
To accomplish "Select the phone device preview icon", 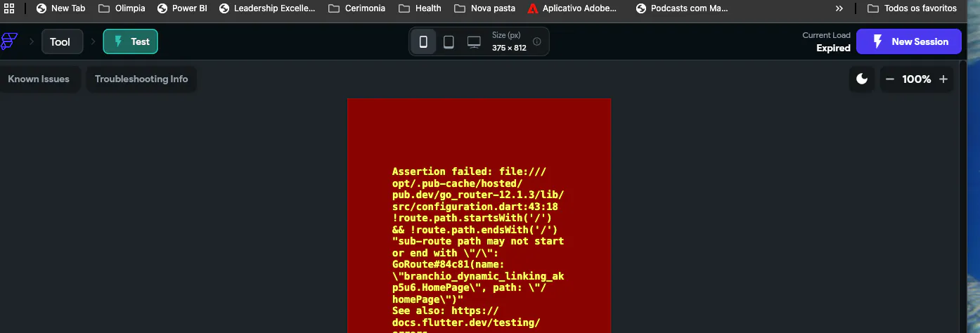I will tap(423, 42).
